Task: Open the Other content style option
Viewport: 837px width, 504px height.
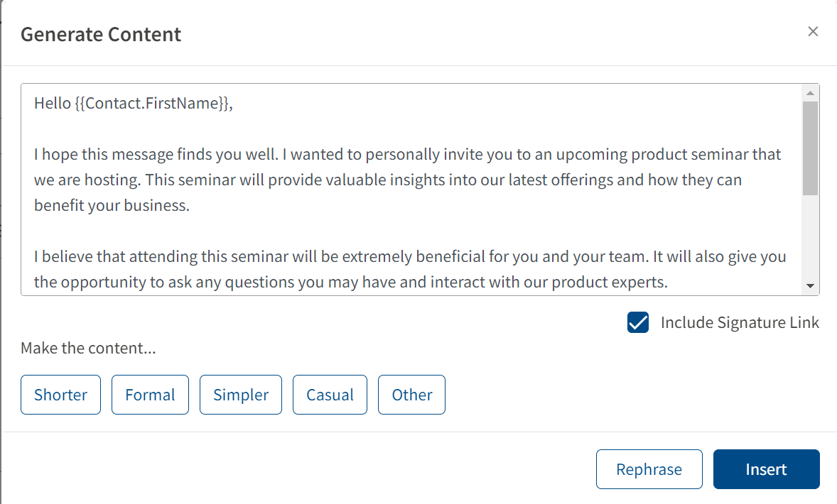Action: click(411, 395)
